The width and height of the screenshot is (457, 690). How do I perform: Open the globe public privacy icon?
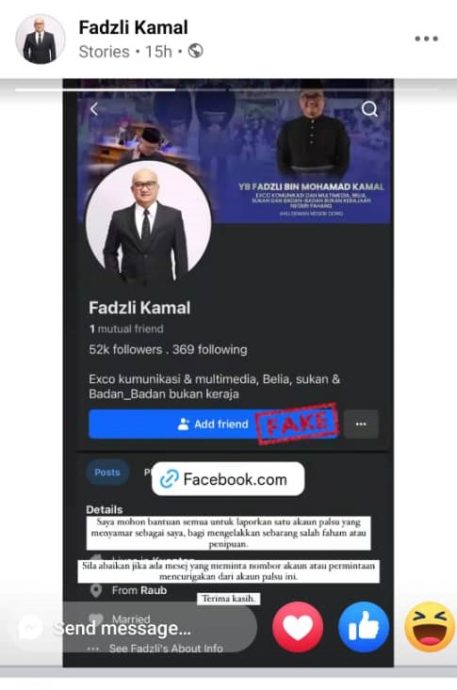click(x=195, y=51)
